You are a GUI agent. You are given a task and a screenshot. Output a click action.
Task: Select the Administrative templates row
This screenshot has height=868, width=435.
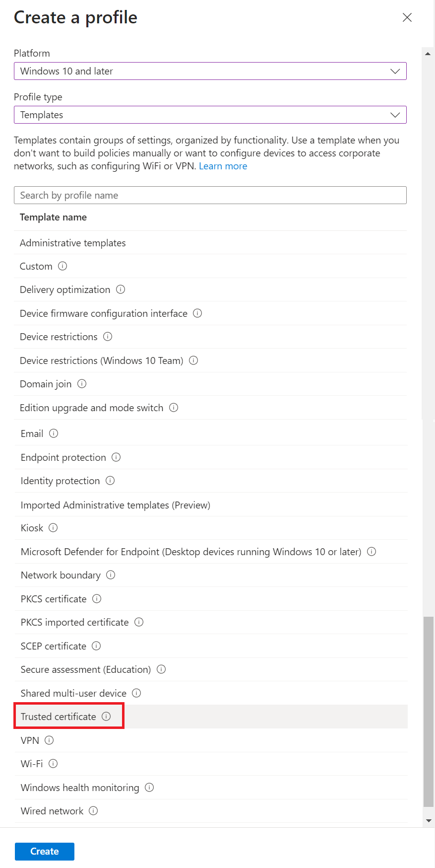[x=73, y=243]
